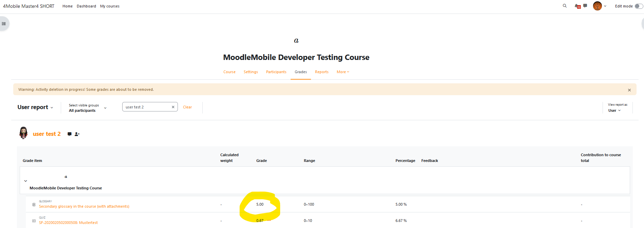The image size is (644, 228).
Task: Open the course index drawer icon
Action: 4,24
